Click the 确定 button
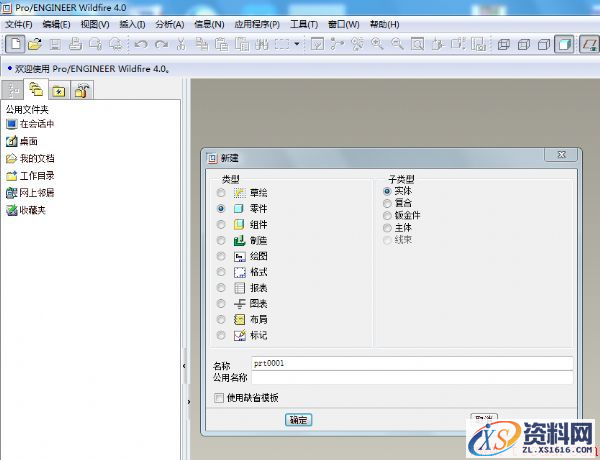 click(x=298, y=420)
